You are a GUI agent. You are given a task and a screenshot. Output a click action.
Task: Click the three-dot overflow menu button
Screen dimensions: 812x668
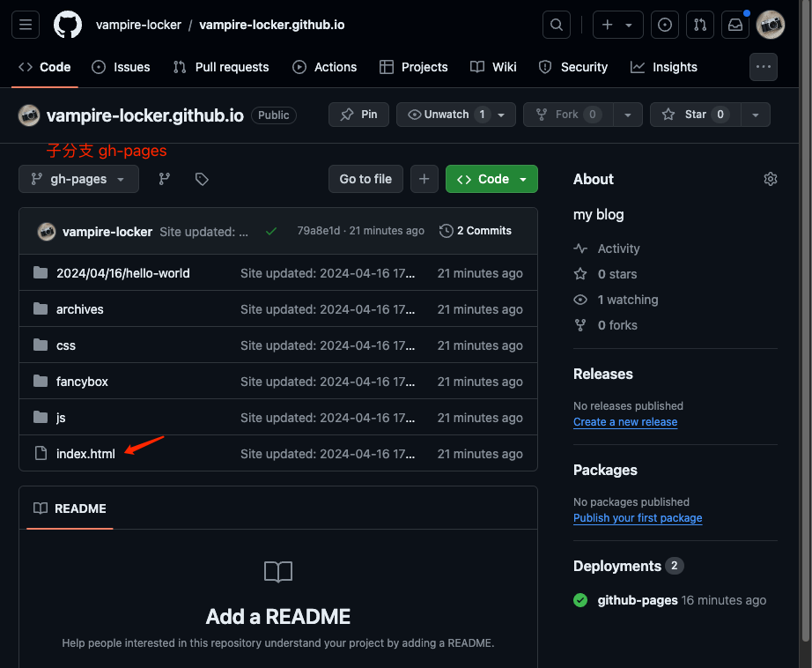(764, 67)
